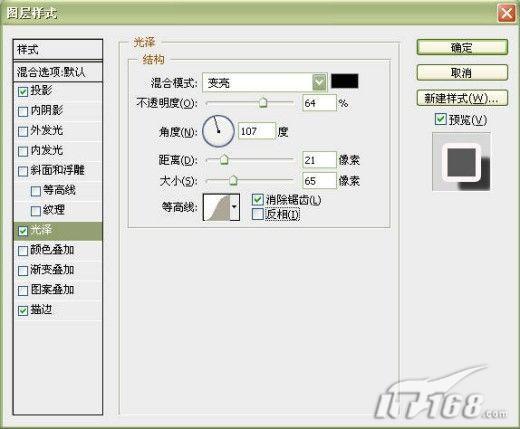Image resolution: width=520 pixels, height=429 pixels.
Task: Click the 新建样式(W)... button
Action: click(x=462, y=98)
